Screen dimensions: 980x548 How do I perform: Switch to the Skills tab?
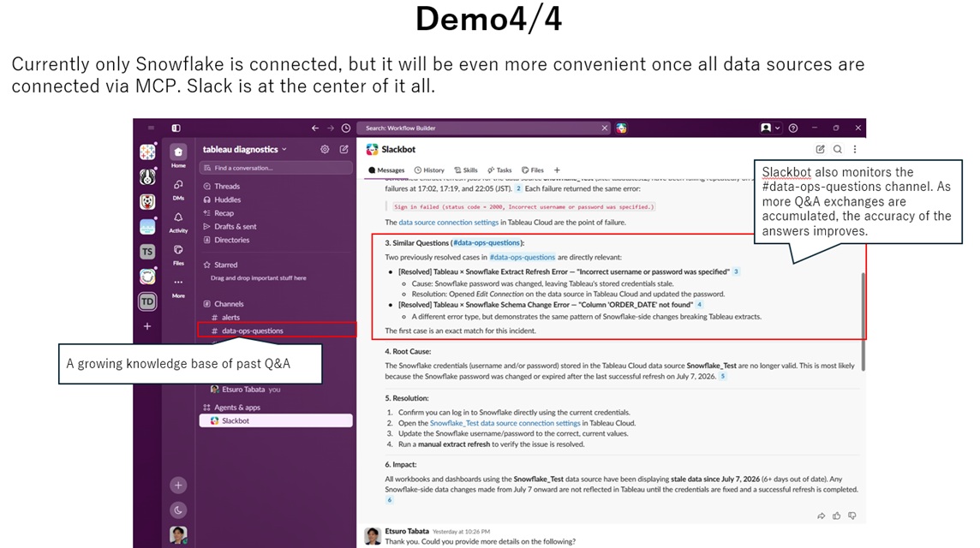pos(466,170)
